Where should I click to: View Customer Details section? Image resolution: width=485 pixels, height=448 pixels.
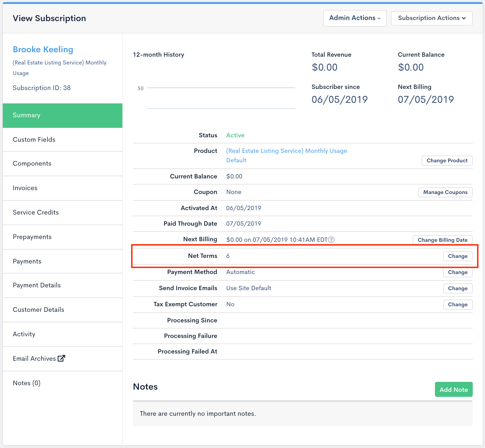(x=63, y=310)
